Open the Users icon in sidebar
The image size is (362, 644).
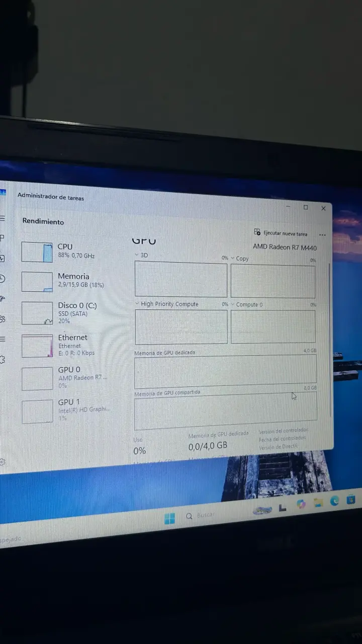(x=2, y=318)
